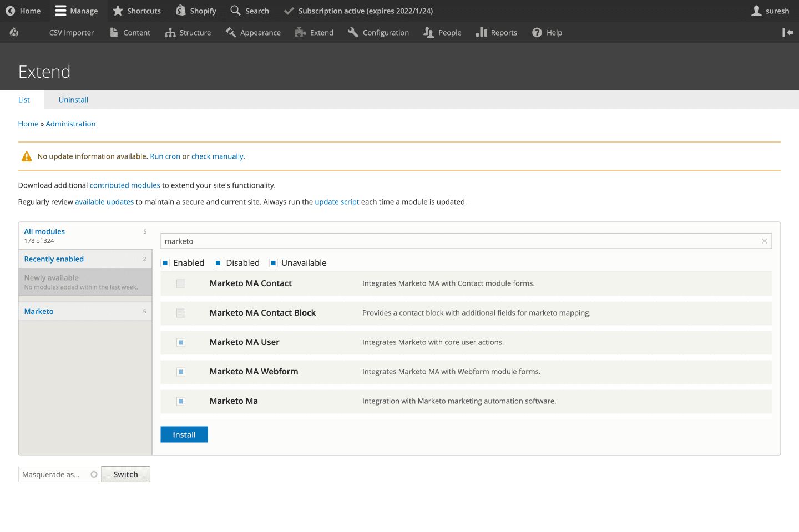The width and height of the screenshot is (799, 532).
Task: Click the Configuration wrench icon
Action: pyautogui.click(x=353, y=33)
